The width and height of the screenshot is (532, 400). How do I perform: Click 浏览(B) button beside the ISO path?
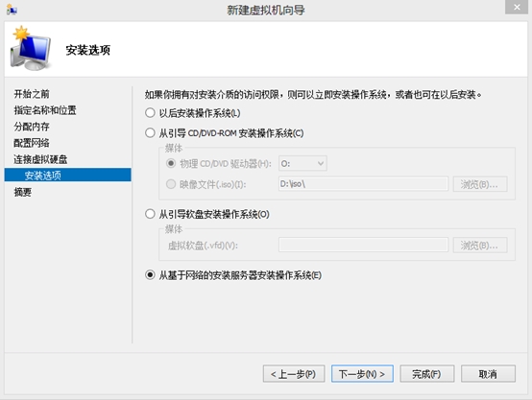click(x=480, y=184)
